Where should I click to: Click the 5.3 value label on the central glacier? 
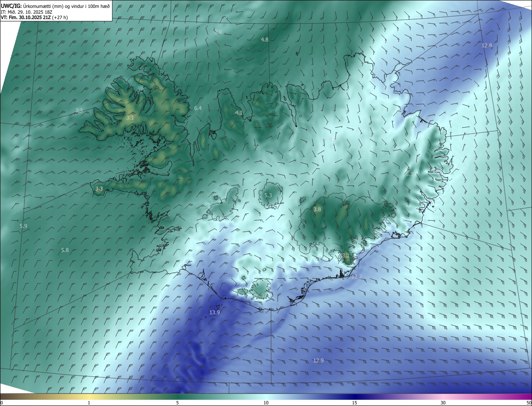coord(268,196)
